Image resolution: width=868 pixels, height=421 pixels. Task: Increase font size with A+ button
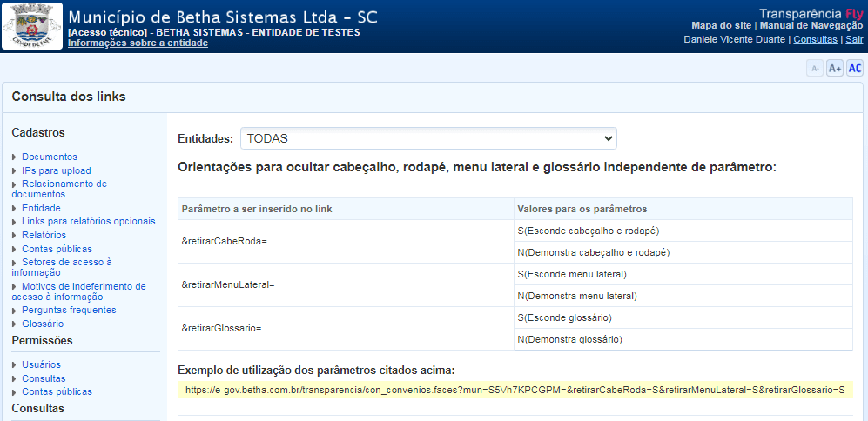pyautogui.click(x=835, y=69)
